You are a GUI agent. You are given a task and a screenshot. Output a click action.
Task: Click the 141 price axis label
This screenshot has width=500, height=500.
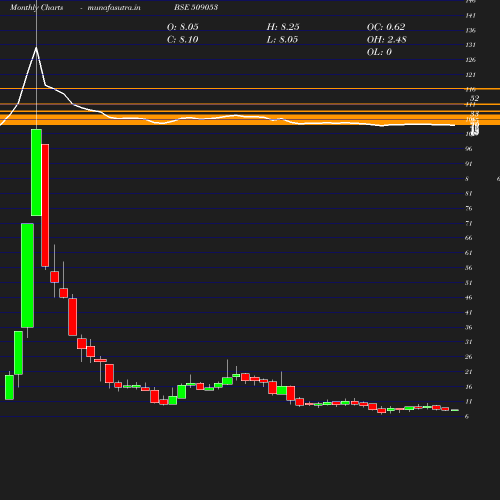click(470, 16)
